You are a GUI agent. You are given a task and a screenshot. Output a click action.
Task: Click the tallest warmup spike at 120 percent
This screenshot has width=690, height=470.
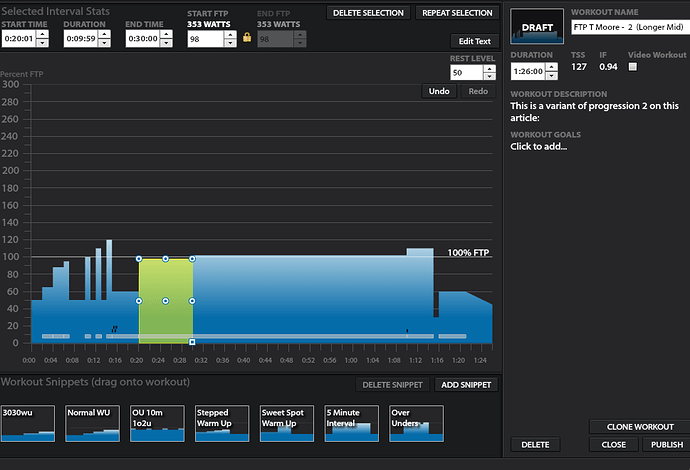[x=109, y=290]
